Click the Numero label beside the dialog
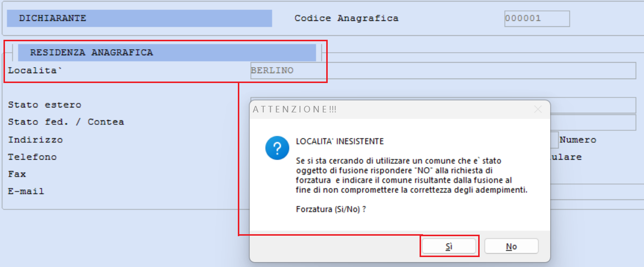644x267 pixels. pyautogui.click(x=578, y=140)
